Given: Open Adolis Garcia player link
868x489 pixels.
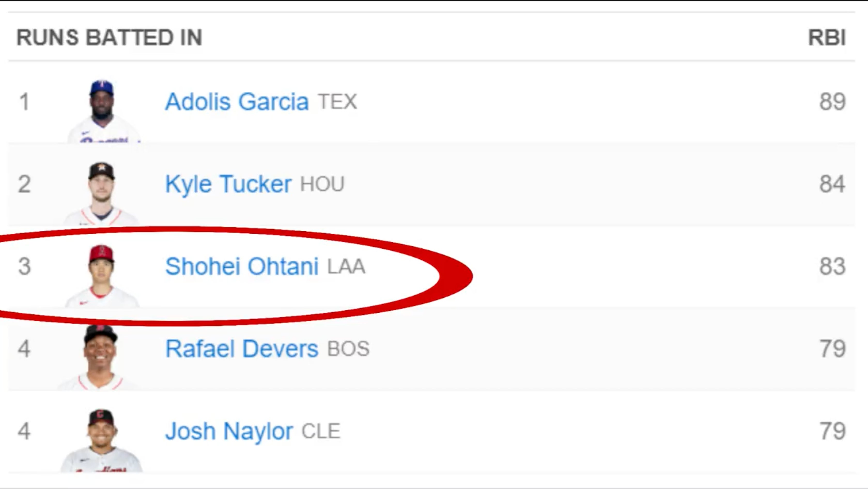Looking at the screenshot, I should (237, 101).
